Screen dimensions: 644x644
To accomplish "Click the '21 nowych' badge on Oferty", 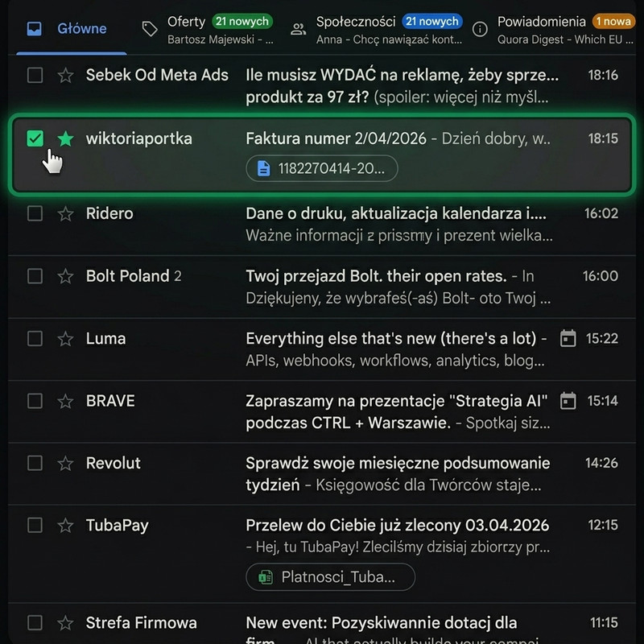I will click(x=242, y=22).
